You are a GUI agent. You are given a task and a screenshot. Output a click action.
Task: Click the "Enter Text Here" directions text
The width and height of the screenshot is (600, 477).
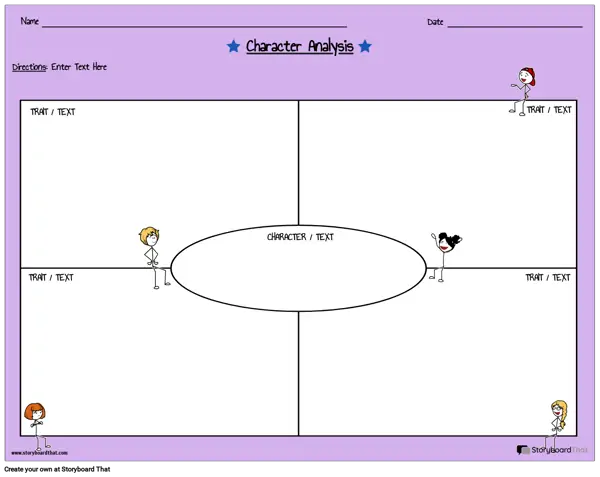79,67
